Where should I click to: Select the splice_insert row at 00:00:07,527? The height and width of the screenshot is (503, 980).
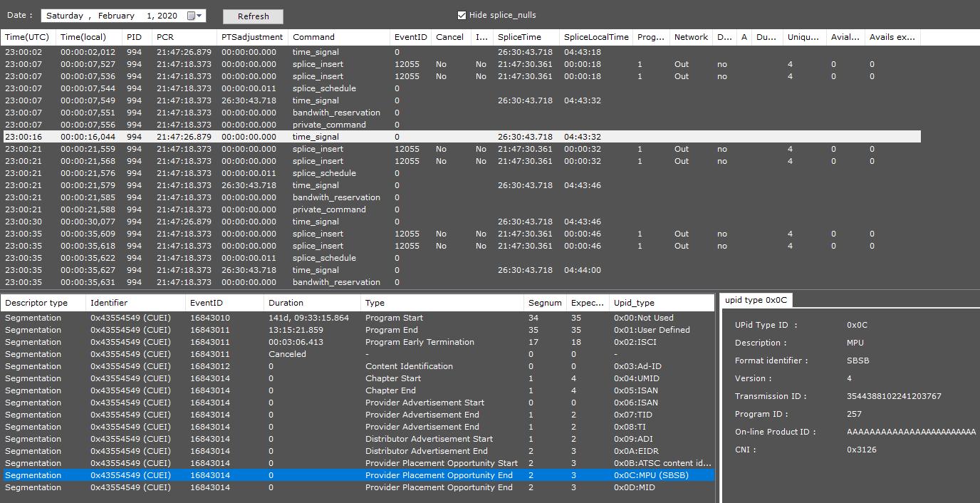point(461,64)
